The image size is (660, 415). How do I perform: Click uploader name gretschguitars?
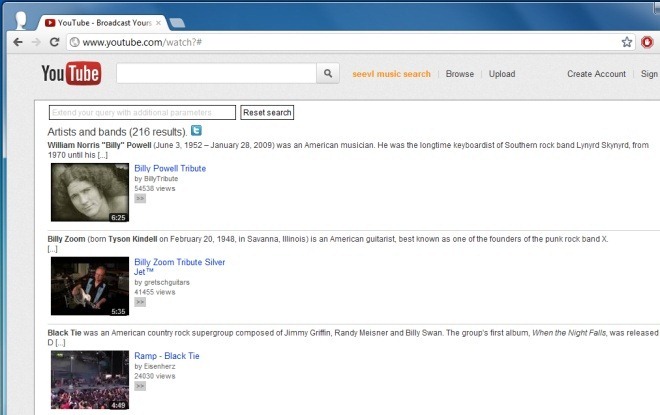tap(167, 282)
